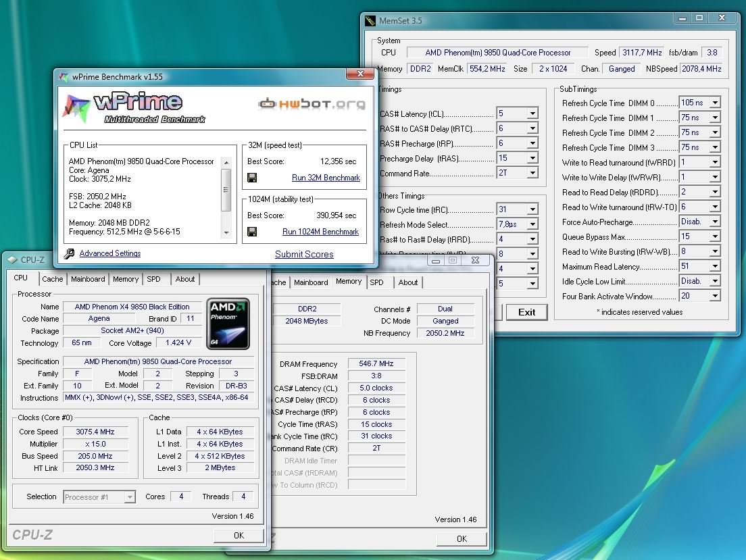Viewport: 746px width, 560px height.
Task: Open Read to Write Bursting dropdown
Action: [x=715, y=251]
